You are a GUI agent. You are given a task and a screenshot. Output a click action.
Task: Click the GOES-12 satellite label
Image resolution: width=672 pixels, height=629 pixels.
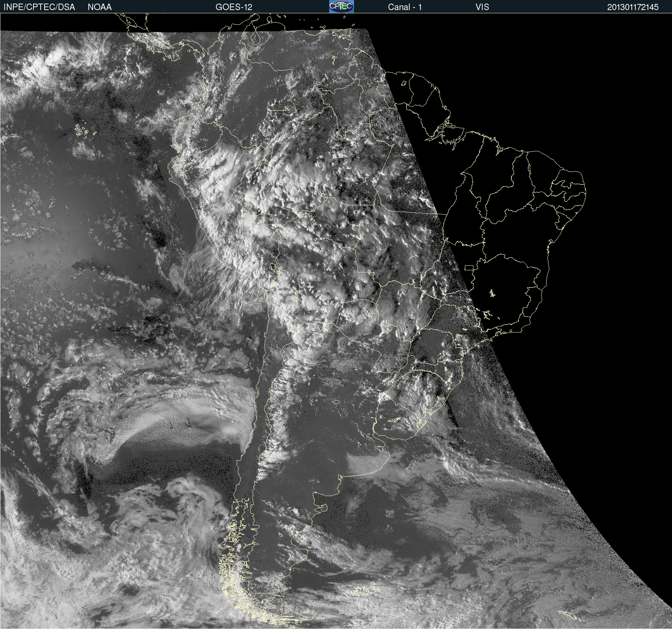pos(234,7)
